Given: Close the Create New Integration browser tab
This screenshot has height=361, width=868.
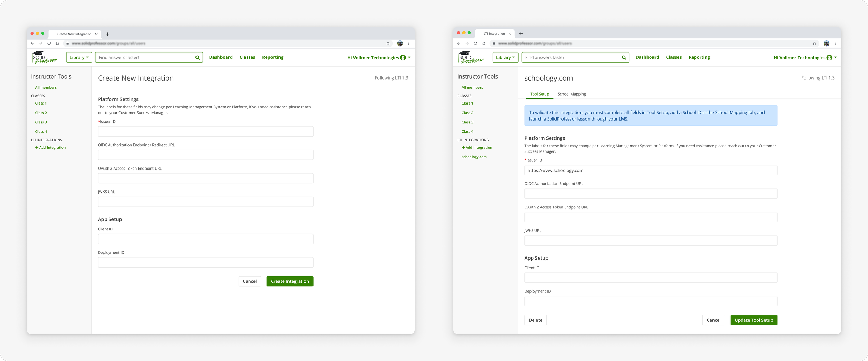Looking at the screenshot, I should tap(96, 34).
